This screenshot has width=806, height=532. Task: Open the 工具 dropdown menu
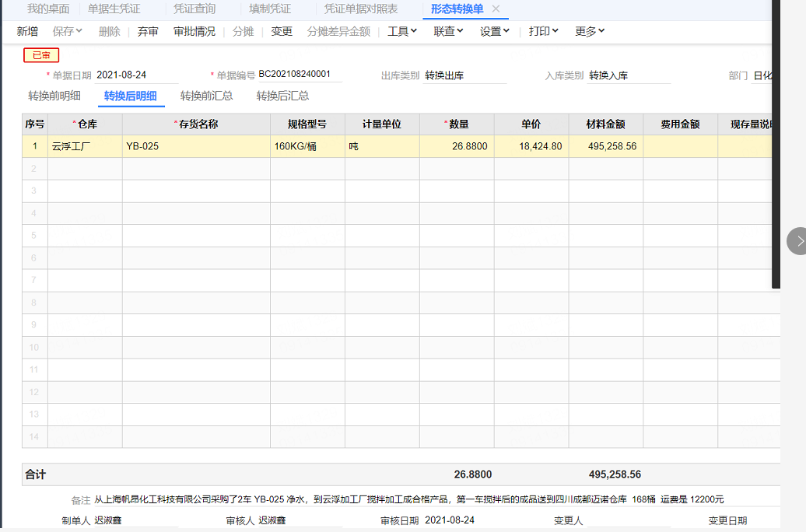[402, 31]
